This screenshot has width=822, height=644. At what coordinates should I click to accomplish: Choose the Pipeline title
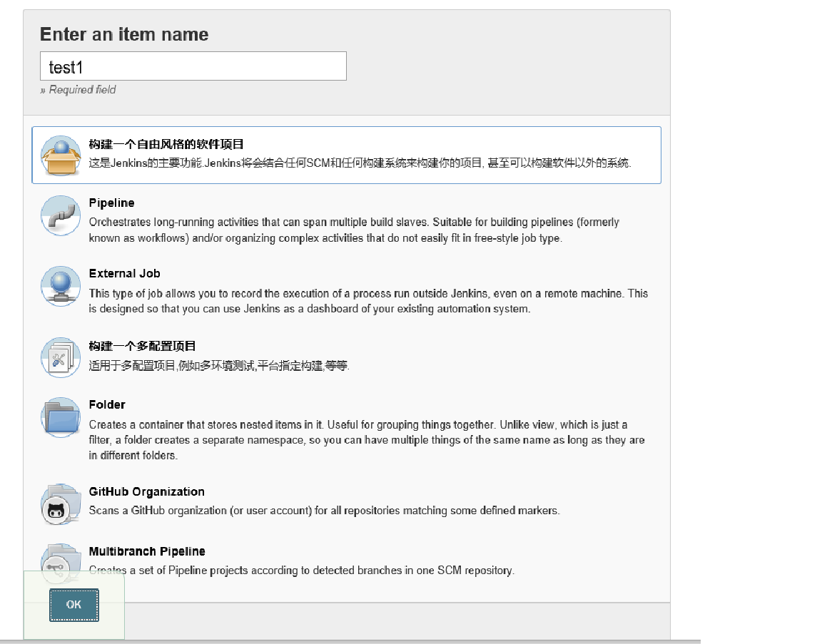111,203
